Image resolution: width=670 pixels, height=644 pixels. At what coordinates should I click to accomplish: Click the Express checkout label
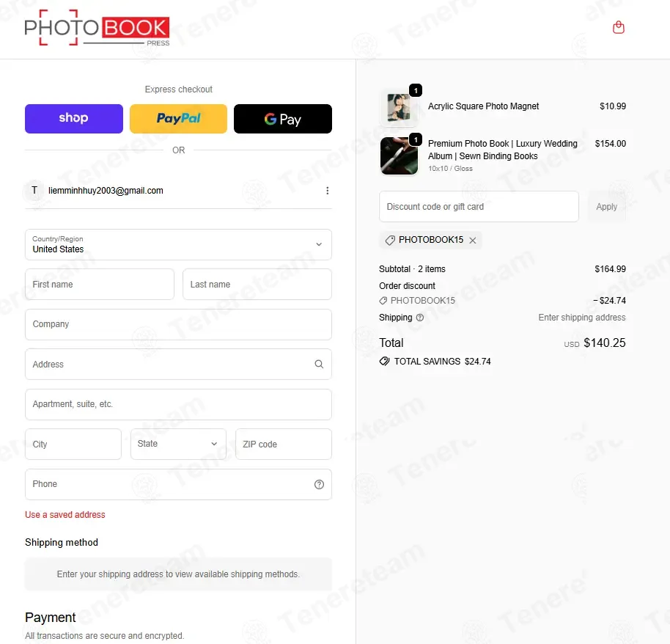point(178,89)
